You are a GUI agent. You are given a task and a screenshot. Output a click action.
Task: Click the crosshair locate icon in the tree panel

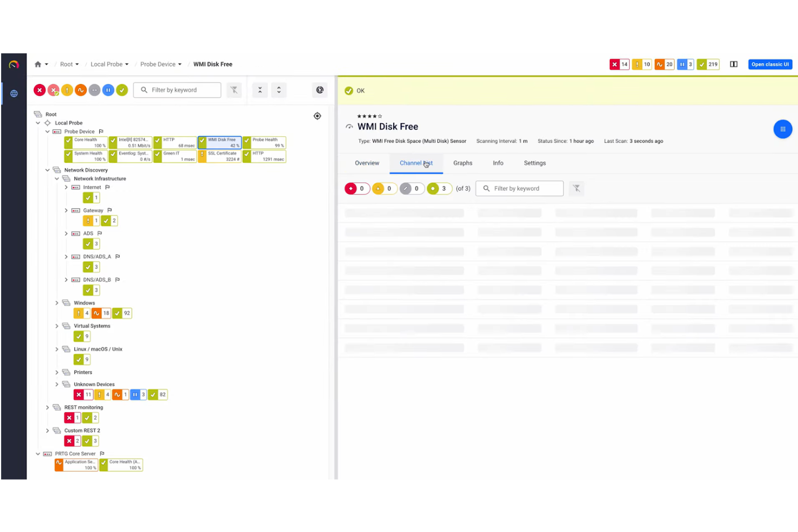(x=317, y=115)
